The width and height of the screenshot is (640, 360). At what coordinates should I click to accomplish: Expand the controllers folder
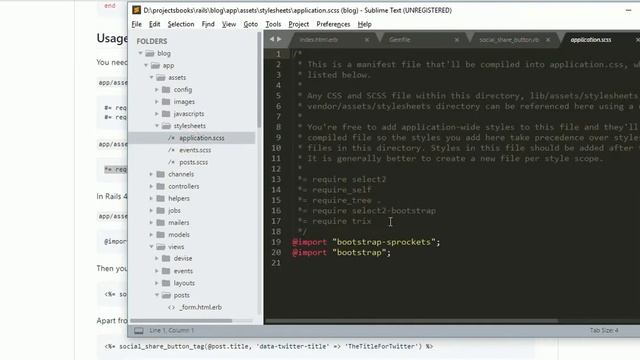pyautogui.click(x=151, y=186)
